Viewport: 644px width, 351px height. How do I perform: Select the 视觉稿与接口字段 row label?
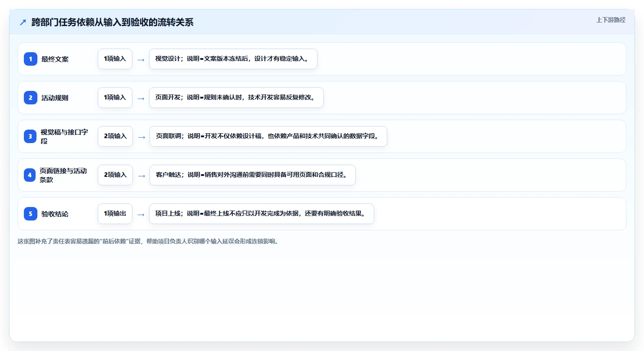pos(64,136)
